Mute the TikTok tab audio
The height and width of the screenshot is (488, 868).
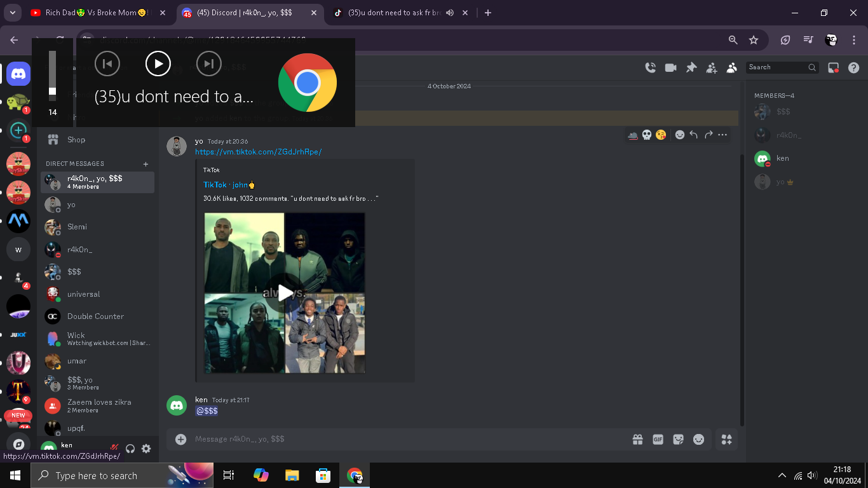pos(450,13)
